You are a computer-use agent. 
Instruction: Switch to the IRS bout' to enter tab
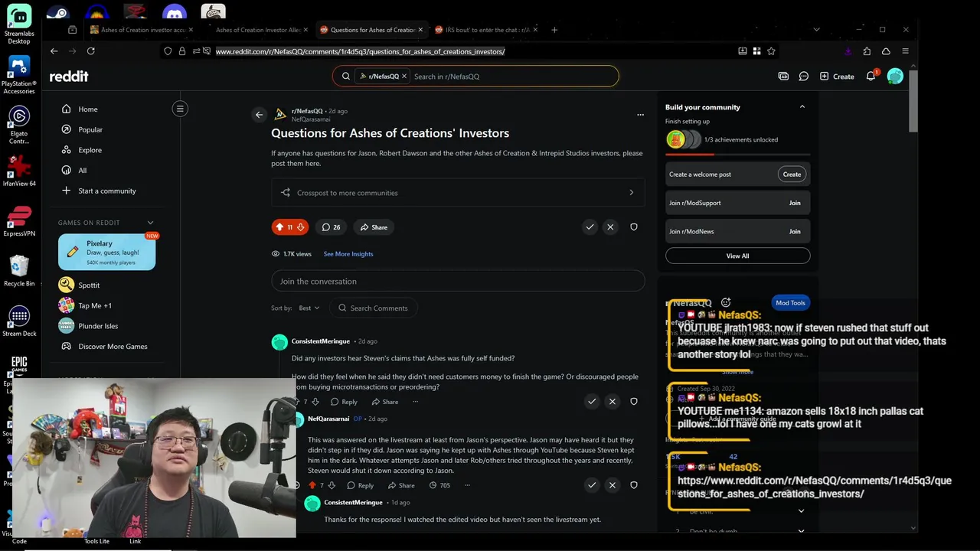pos(483,30)
